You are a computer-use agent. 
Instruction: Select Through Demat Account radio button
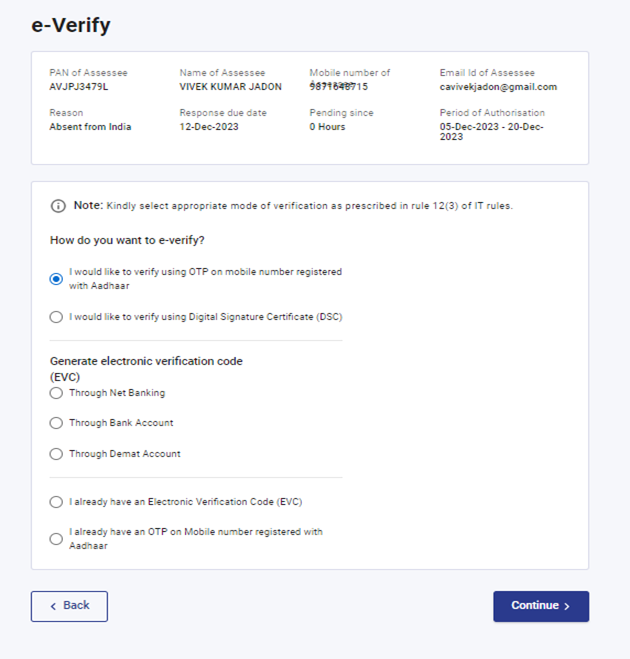(56, 454)
